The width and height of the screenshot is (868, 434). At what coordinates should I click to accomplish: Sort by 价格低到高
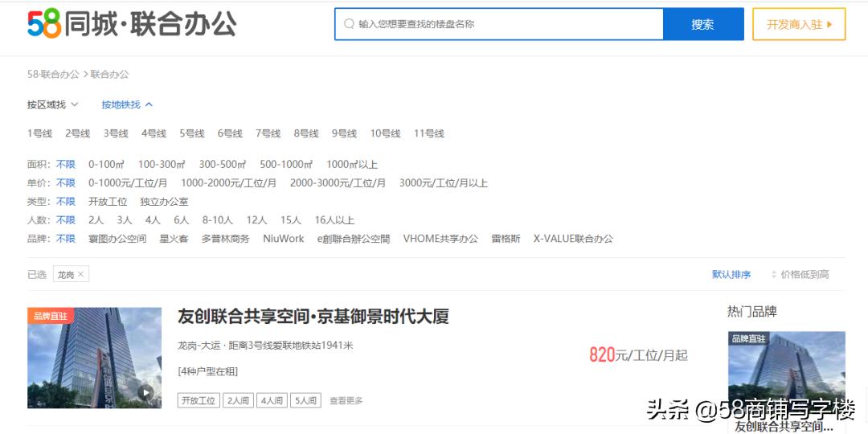tap(805, 275)
